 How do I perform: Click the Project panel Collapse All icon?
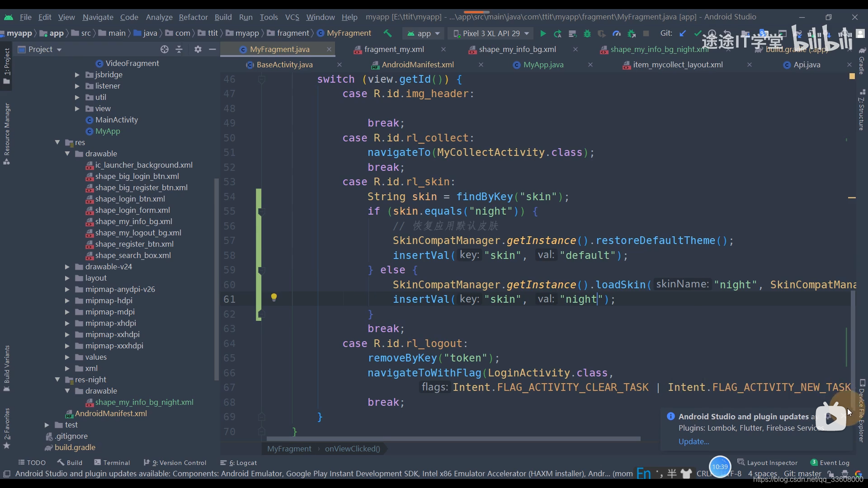coord(179,49)
